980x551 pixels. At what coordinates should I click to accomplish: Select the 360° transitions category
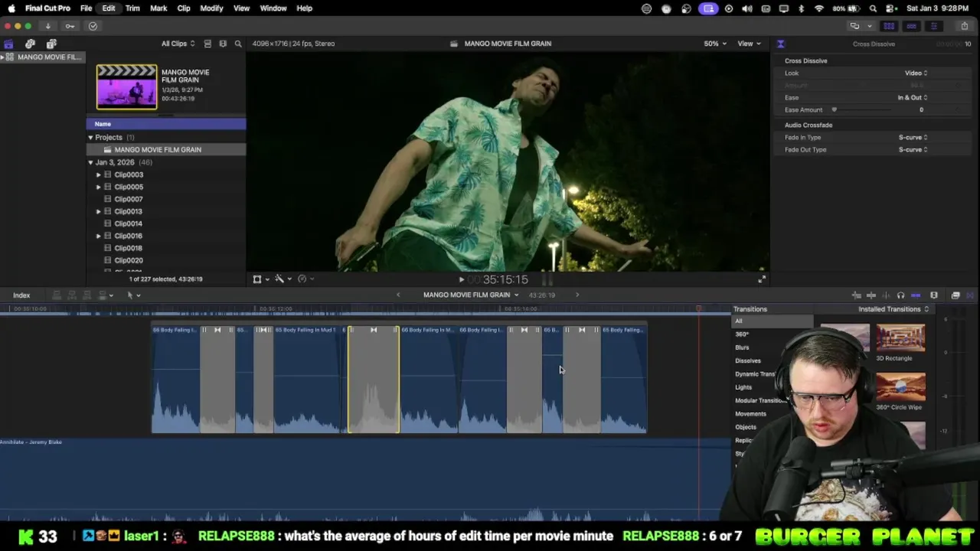(742, 334)
